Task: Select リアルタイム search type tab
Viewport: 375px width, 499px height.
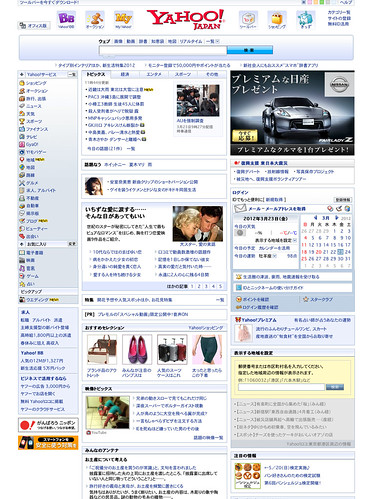Action: (191, 41)
